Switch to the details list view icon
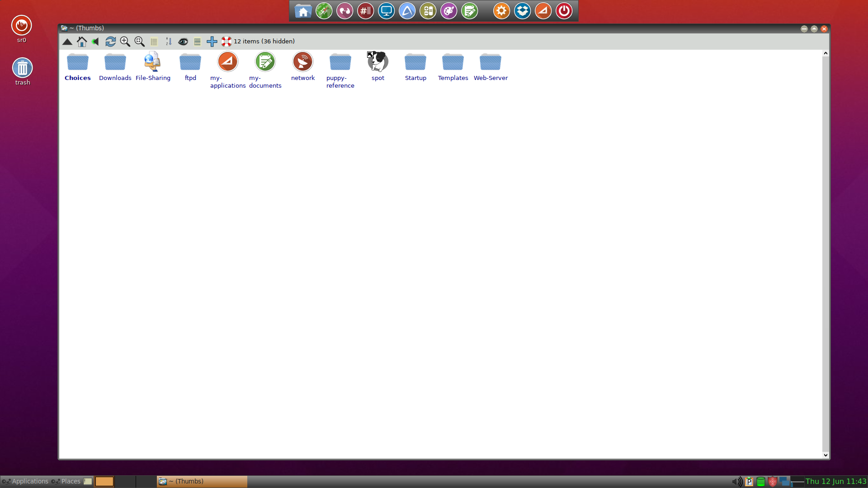 154,42
